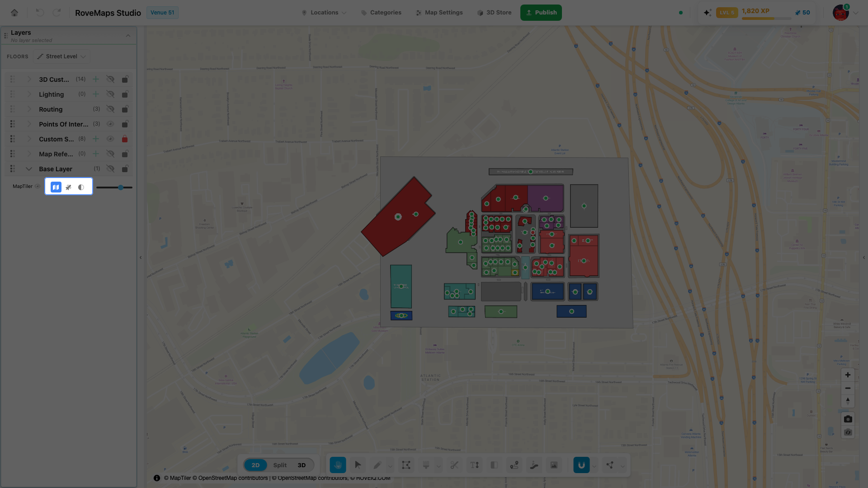Select the contrast grayscale basemap icon
This screenshot has width=868, height=488.
click(81, 187)
